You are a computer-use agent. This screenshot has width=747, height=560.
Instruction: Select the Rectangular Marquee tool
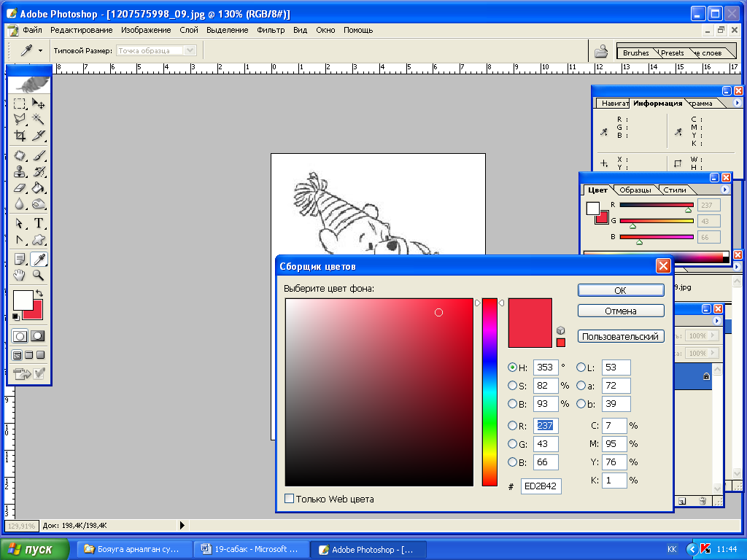pyautogui.click(x=20, y=104)
